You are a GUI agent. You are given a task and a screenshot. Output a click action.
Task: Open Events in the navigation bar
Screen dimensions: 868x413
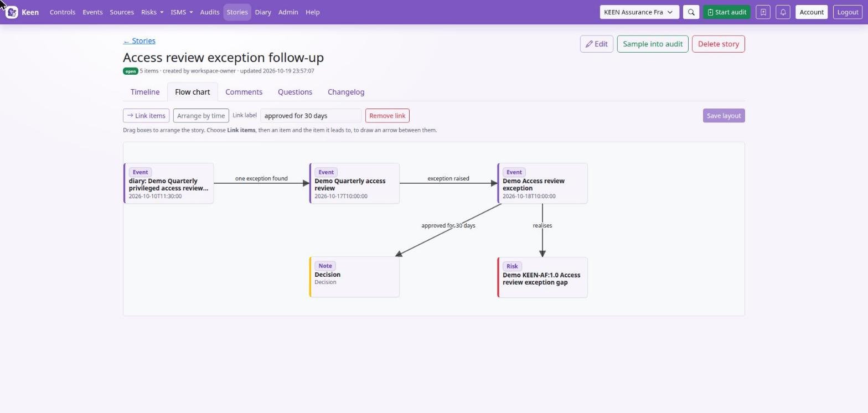(92, 12)
